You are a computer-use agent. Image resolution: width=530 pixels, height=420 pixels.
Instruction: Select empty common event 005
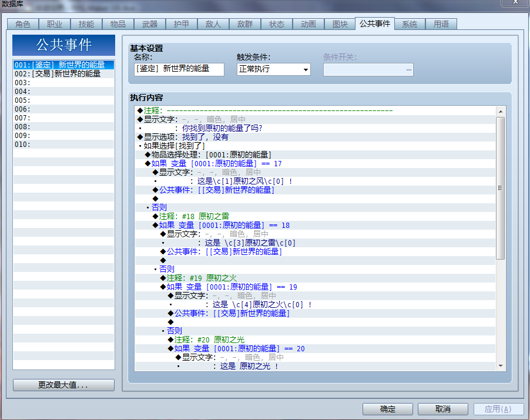[x=63, y=100]
